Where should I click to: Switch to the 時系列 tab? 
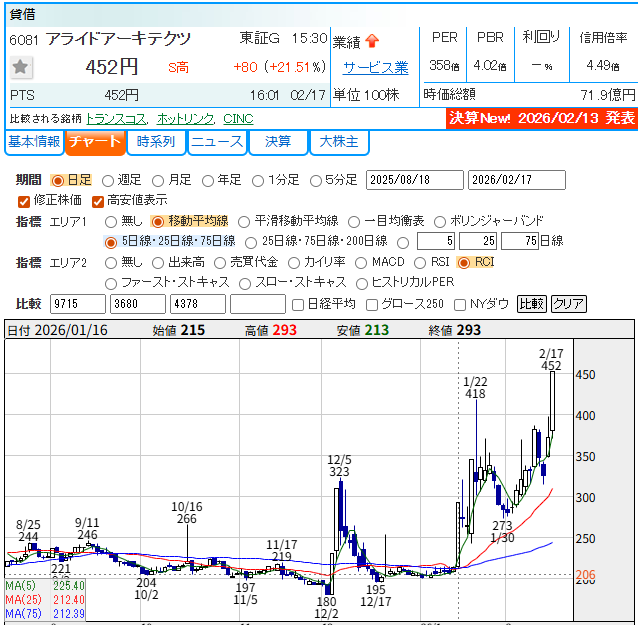(x=156, y=142)
